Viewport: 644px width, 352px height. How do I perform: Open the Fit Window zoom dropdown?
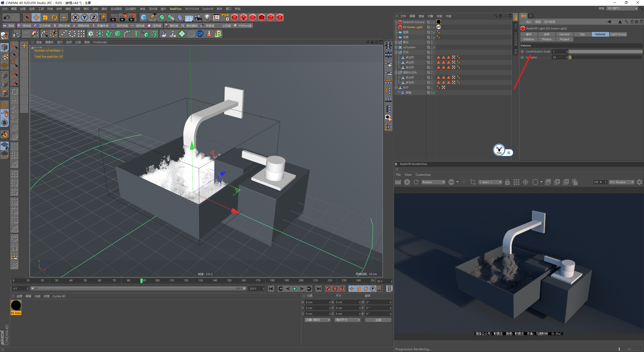[621, 182]
